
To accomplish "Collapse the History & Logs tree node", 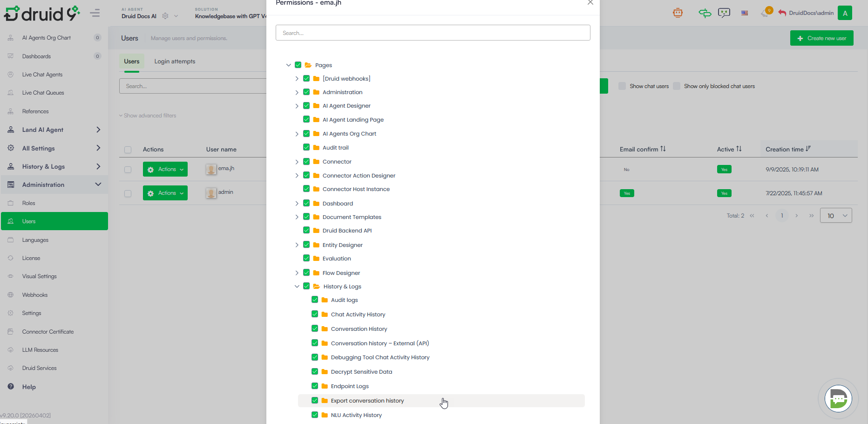I will (x=297, y=287).
